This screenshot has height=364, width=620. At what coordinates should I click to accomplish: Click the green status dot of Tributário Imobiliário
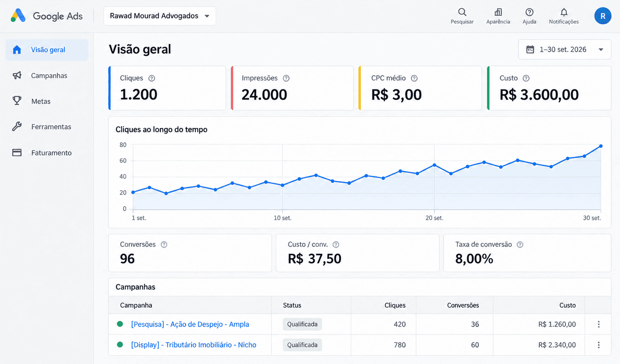120,344
